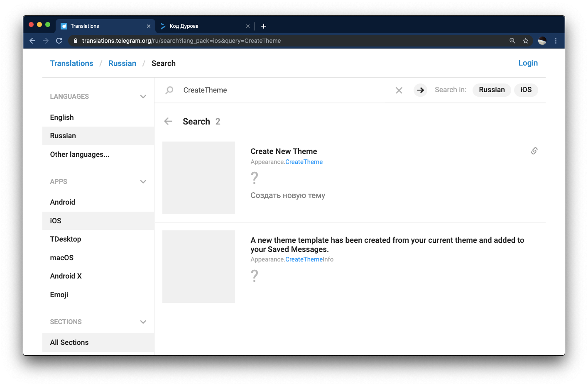Clear the CreateTheme search query

[x=399, y=90]
